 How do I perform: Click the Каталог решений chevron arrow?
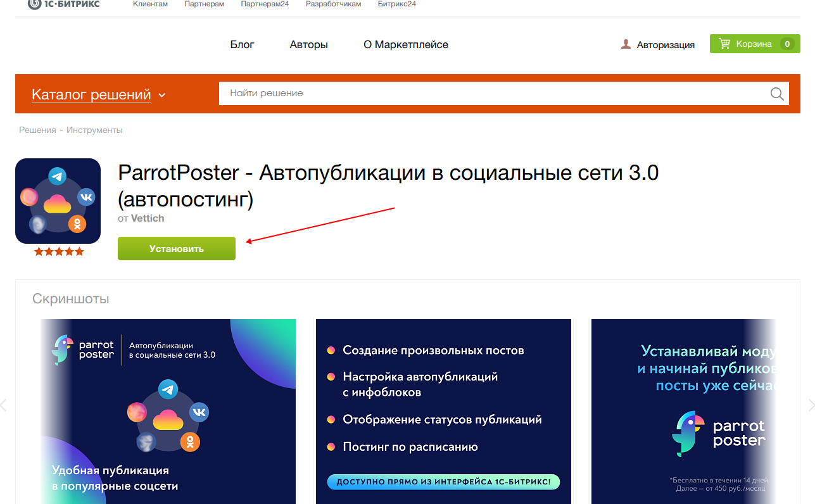161,96
